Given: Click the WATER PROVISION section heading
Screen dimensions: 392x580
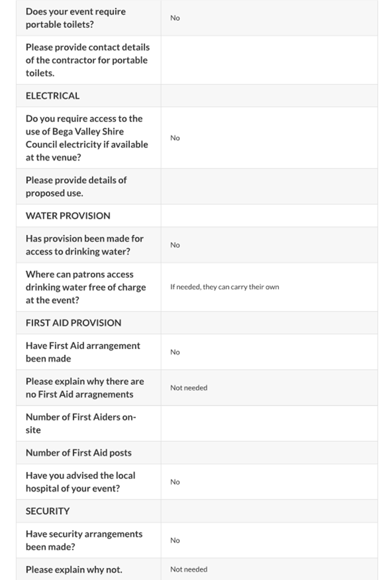Looking at the screenshot, I should pos(68,215).
